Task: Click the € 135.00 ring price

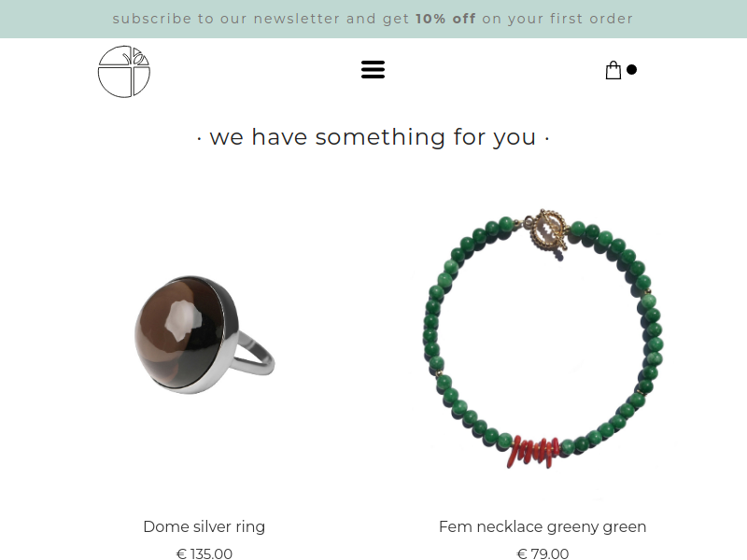Action: coord(204,553)
